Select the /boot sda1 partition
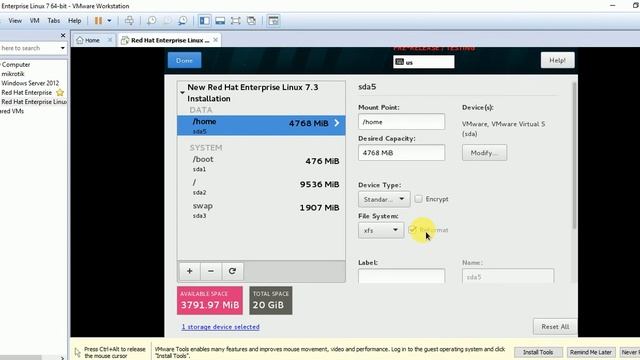Viewport: 640px width, 360px height. point(261,163)
